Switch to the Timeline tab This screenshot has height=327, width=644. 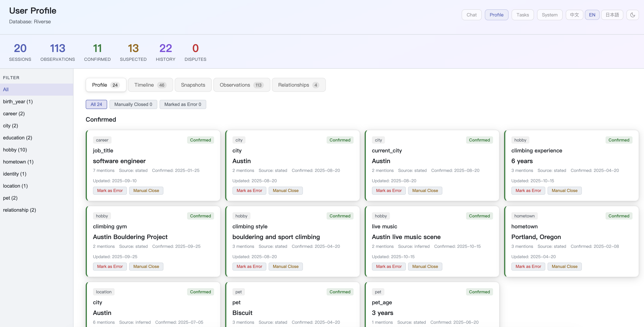(x=150, y=85)
